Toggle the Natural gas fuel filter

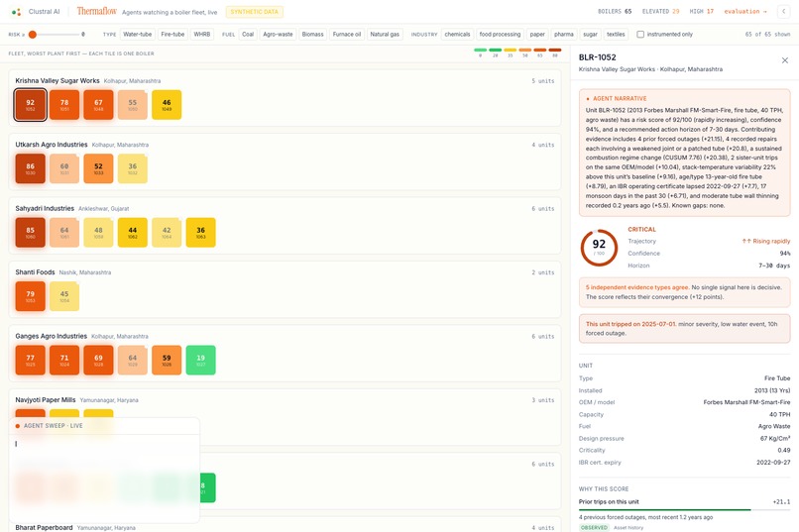(385, 35)
